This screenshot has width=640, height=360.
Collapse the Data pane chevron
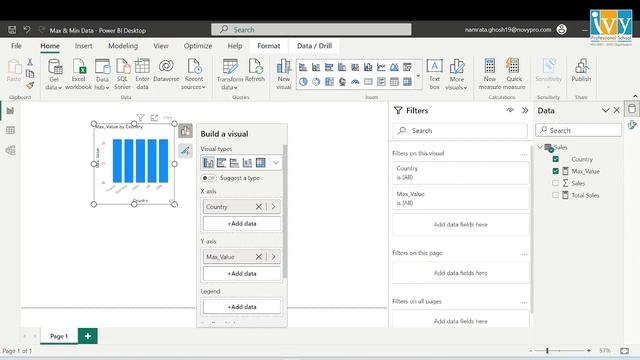tap(605, 110)
